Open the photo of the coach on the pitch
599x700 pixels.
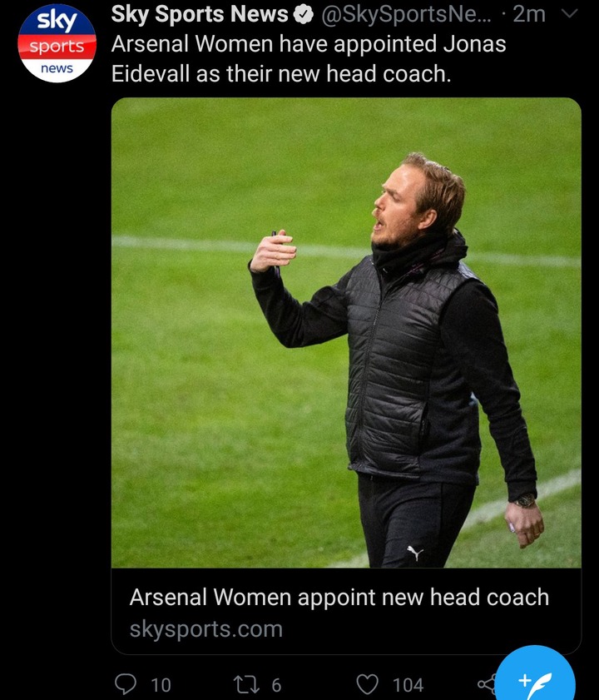point(346,333)
